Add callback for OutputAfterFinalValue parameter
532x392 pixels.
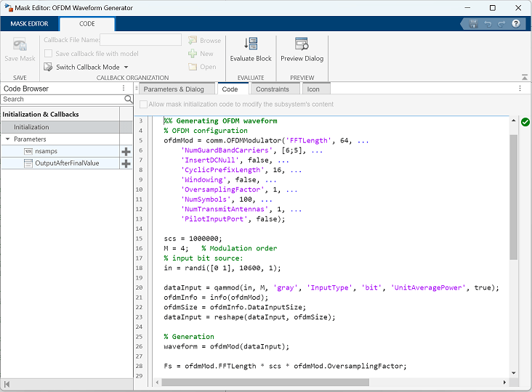(126, 163)
